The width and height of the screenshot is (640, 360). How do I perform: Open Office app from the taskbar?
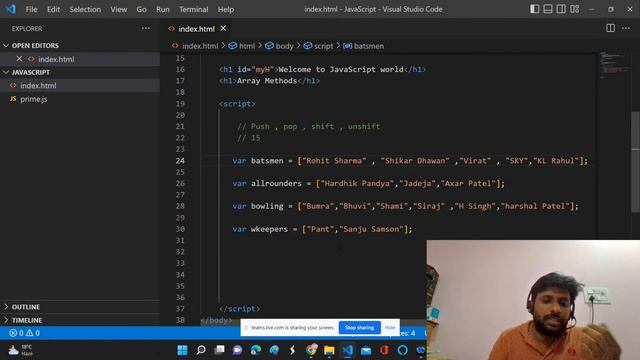click(x=384, y=350)
